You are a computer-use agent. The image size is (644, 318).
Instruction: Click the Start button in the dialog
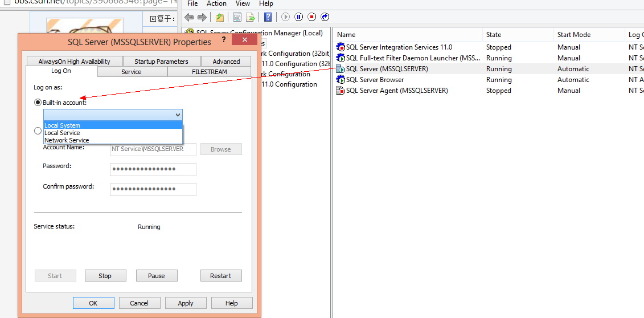point(55,276)
